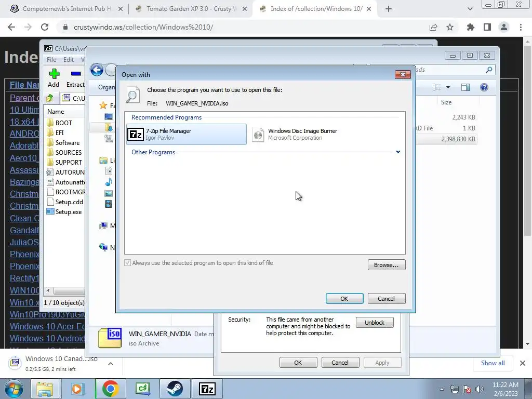Click the Chrome address bar

244,27
